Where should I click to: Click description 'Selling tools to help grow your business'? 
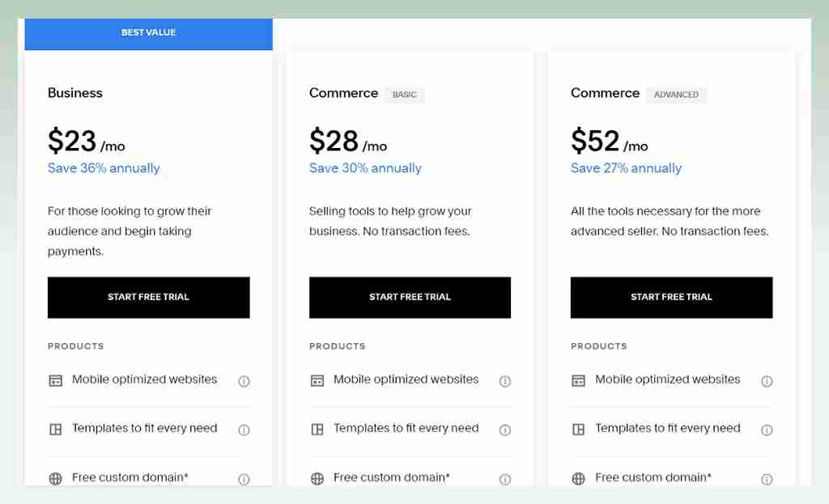[390, 222]
